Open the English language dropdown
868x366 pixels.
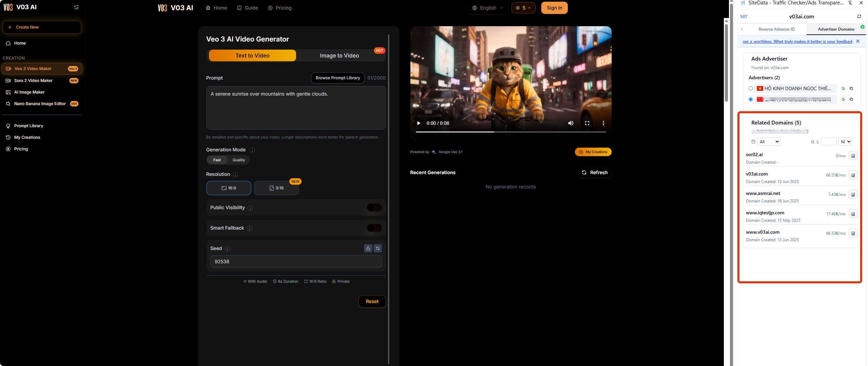[x=488, y=8]
